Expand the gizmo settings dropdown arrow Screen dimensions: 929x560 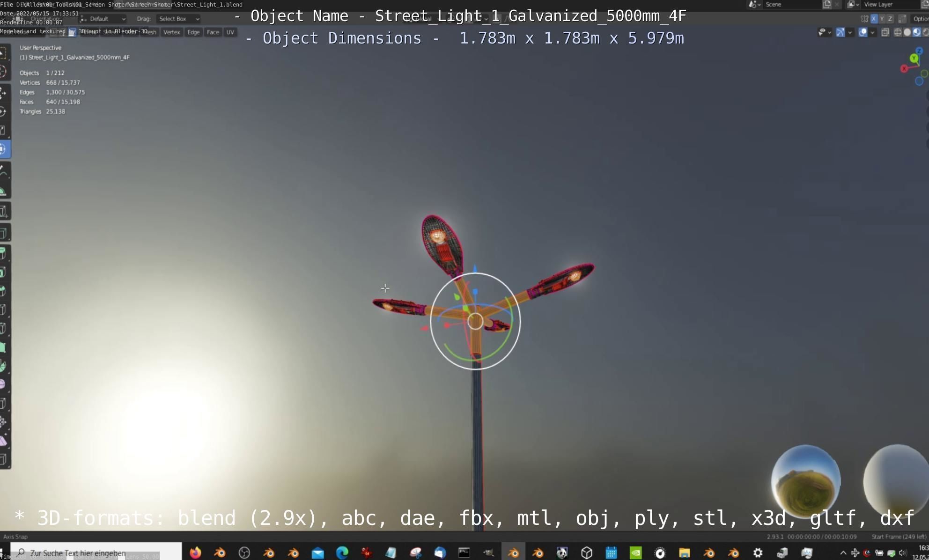coord(850,32)
